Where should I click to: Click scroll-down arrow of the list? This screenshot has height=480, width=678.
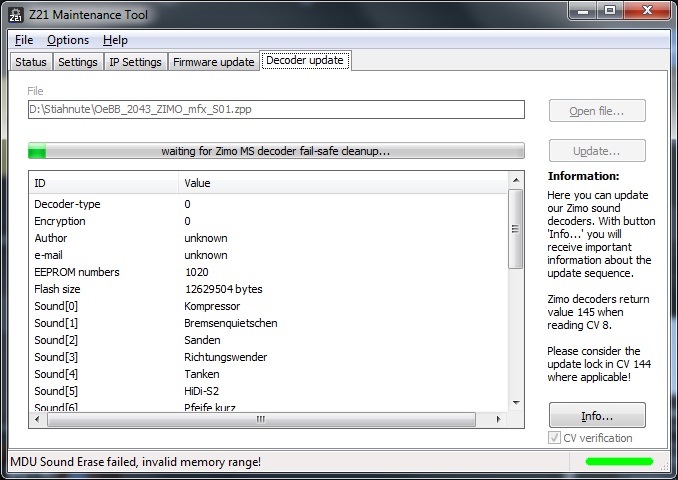click(x=516, y=404)
